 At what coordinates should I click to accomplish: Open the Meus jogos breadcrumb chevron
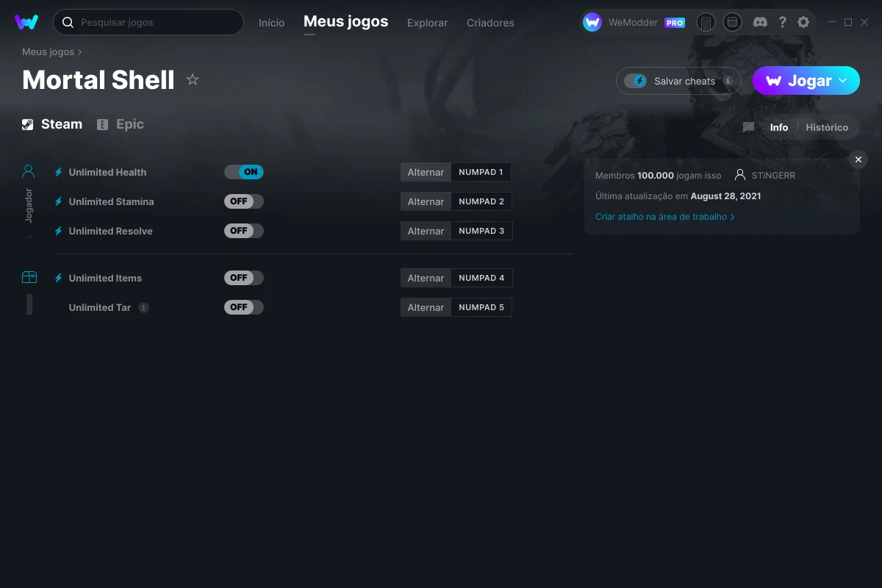coord(79,51)
